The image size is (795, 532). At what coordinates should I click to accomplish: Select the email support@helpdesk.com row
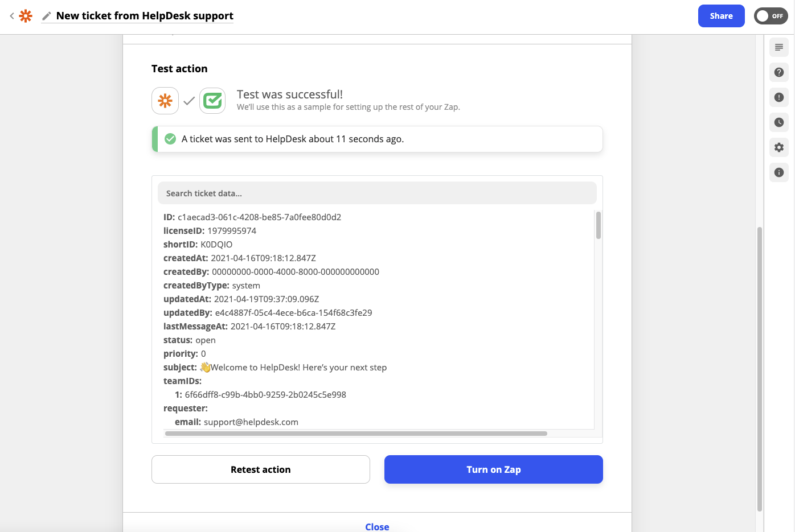[236, 422]
